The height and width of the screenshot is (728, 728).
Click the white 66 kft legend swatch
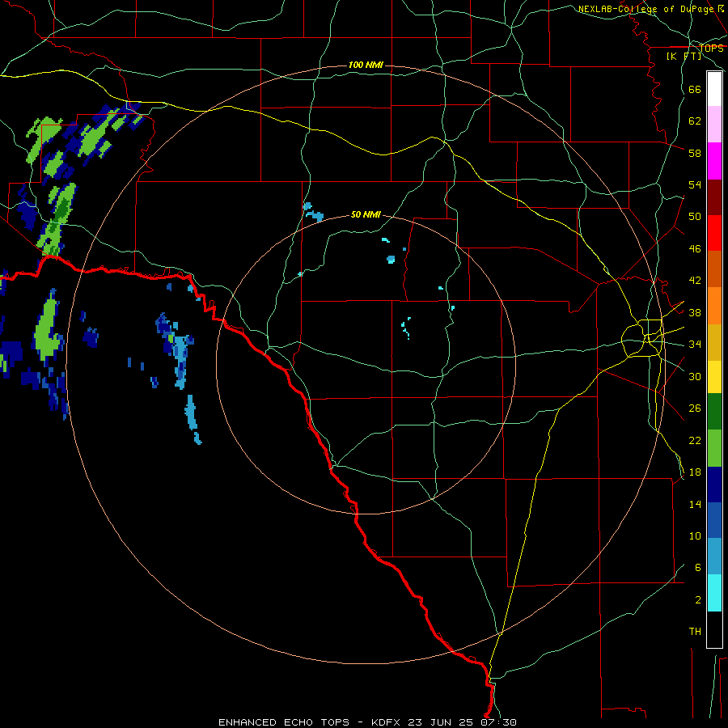pyautogui.click(x=714, y=89)
